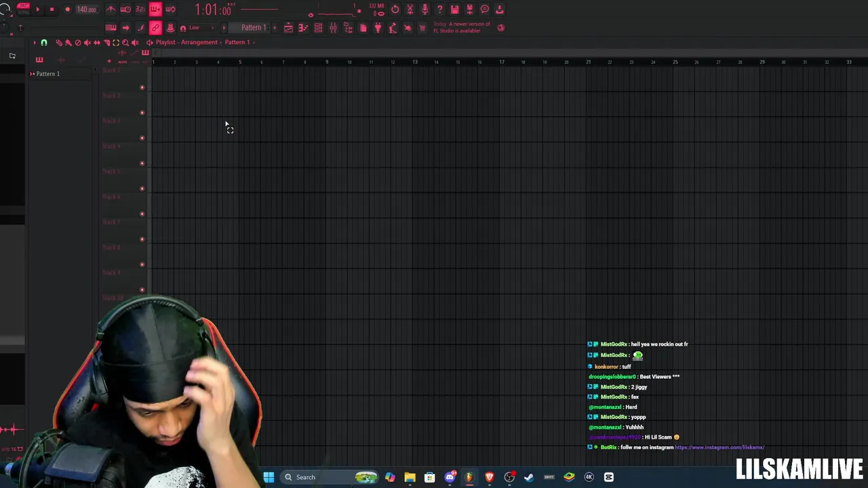Select the playlist Zoom tool
This screenshot has width=868, height=488.
pos(125,43)
